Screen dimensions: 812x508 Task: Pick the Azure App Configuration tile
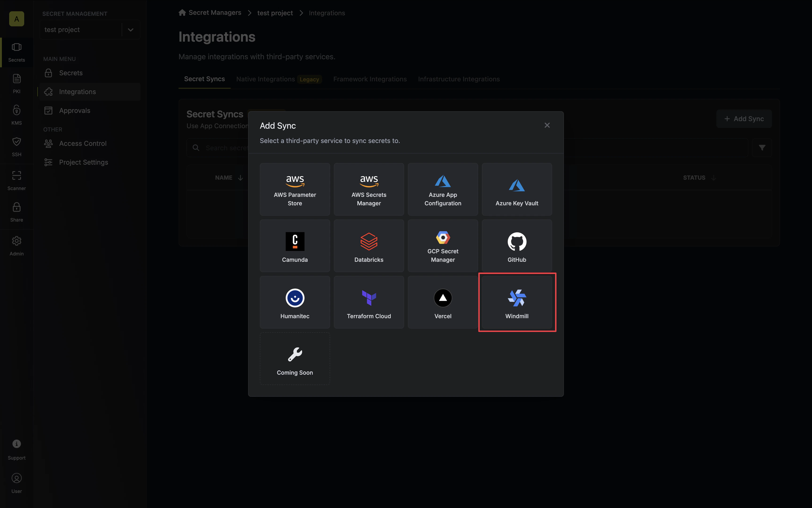[x=443, y=189]
